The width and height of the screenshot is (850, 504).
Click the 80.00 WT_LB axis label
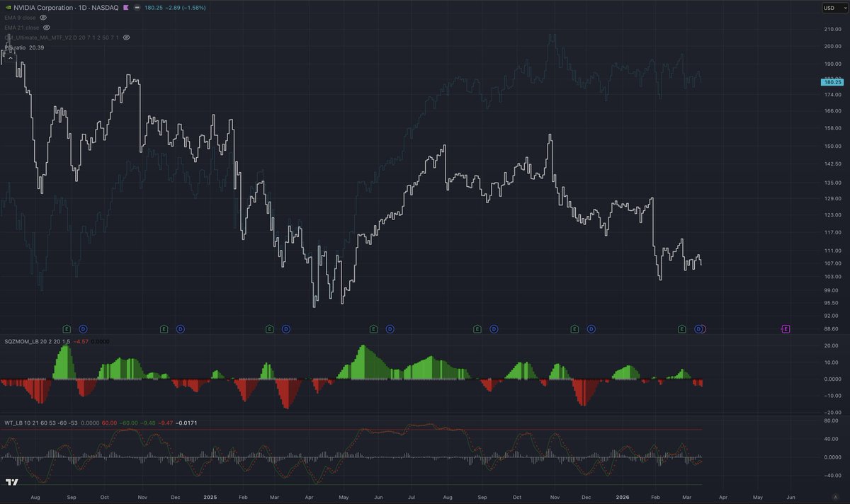(832, 420)
